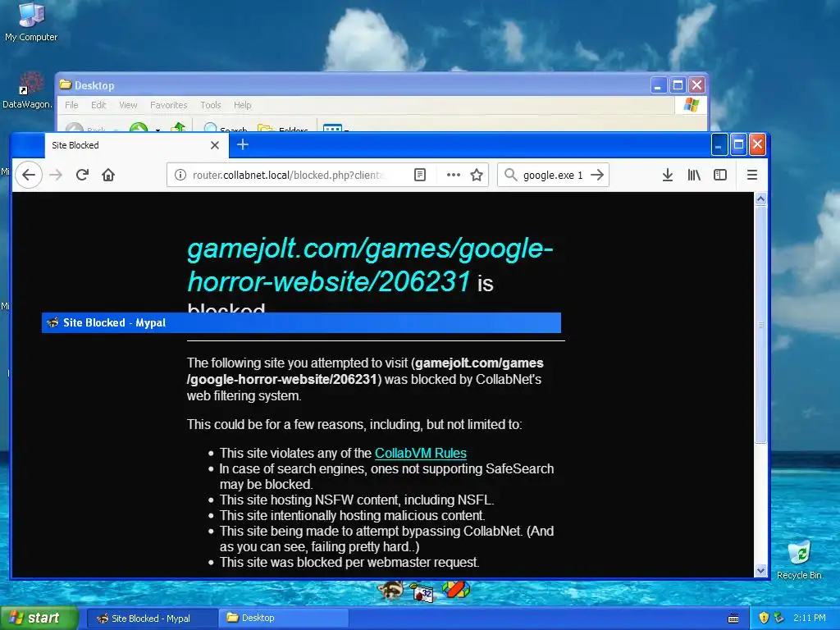This screenshot has height=630, width=840.
Task: Select the DataWagon desktop shortcut
Action: click(28, 90)
